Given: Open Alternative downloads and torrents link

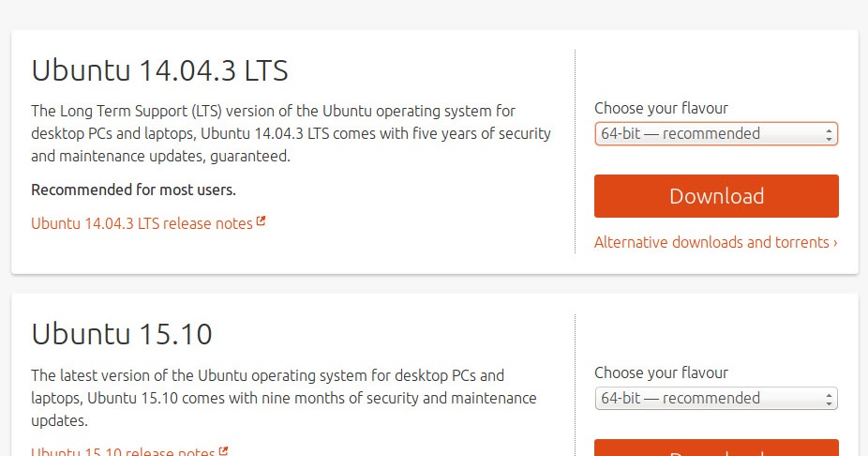Looking at the screenshot, I should click(711, 242).
